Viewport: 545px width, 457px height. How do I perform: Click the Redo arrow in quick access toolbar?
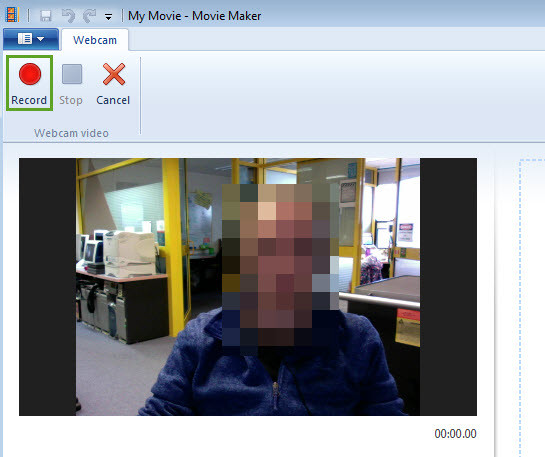89,16
